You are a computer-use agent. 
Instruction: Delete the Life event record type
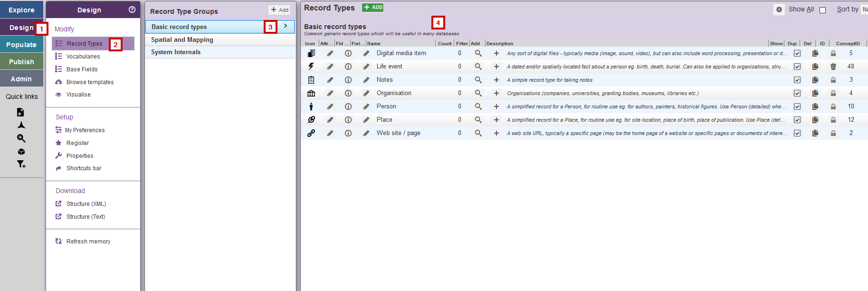pyautogui.click(x=833, y=67)
